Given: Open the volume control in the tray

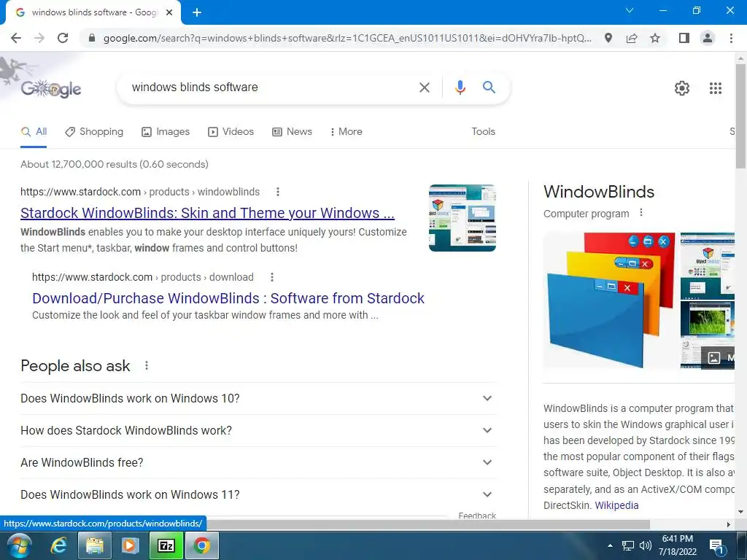Looking at the screenshot, I should coord(646,545).
